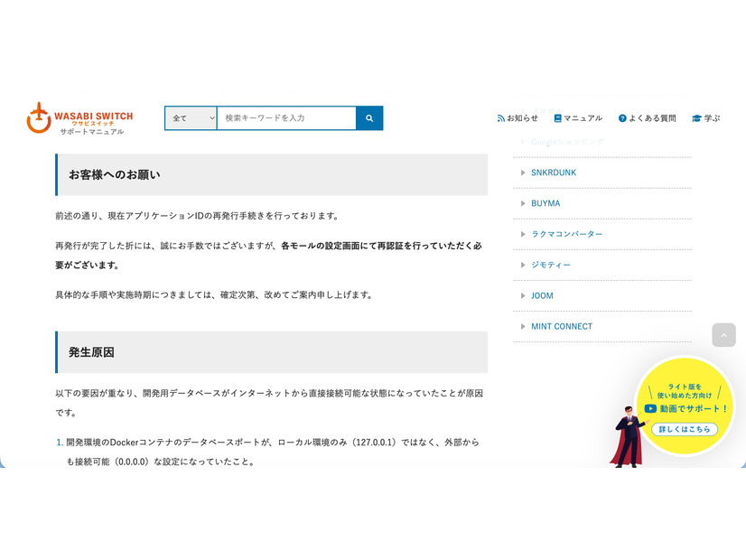This screenshot has height=560, width=746.
Task: Expand the triangle next to SNKRDUNK
Action: coord(523,173)
